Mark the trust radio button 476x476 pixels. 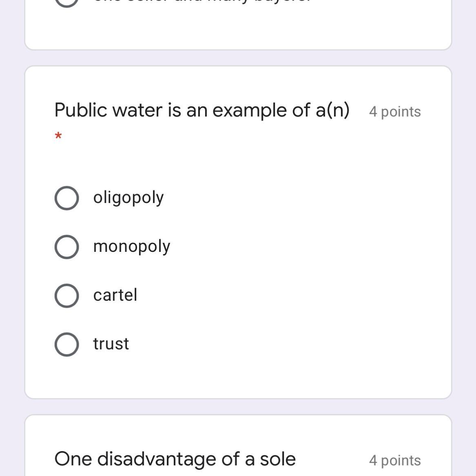[x=66, y=344]
